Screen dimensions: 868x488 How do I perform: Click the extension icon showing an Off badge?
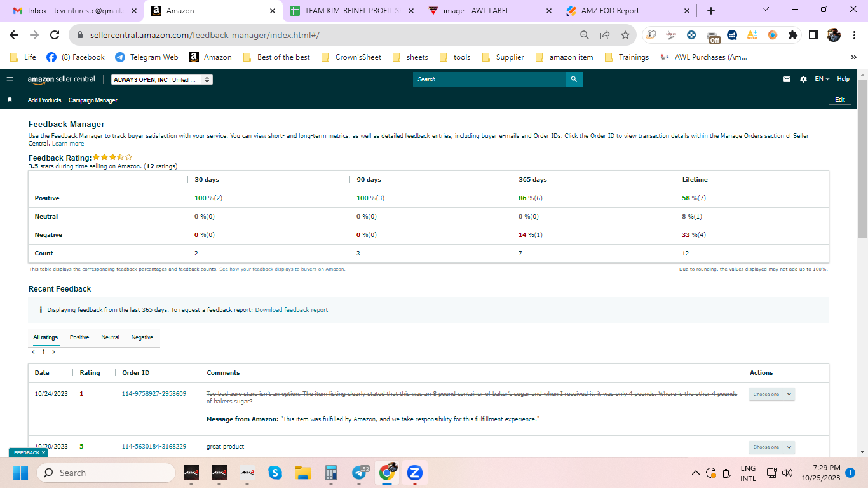pyautogui.click(x=712, y=36)
